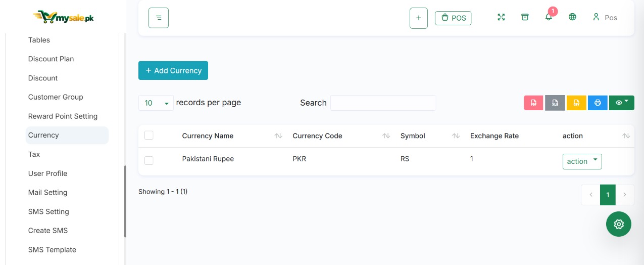Click the Showing 1 - 1 (1) text
The width and height of the screenshot is (644, 265).
(163, 192)
